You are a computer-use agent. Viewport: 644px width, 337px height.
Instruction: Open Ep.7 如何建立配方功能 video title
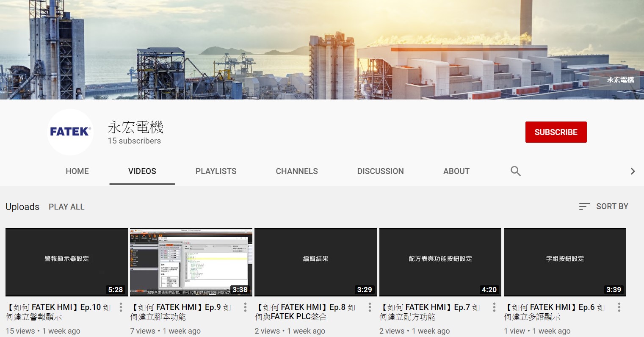point(430,312)
